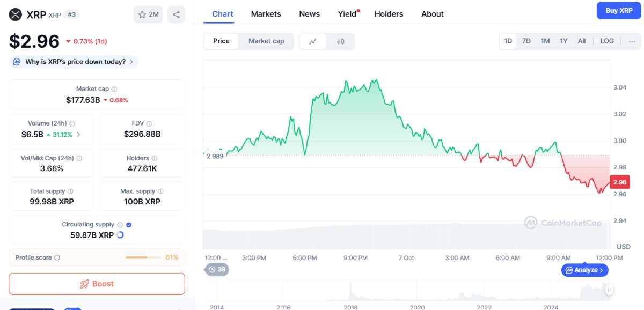
Task: Click the Boost button
Action: point(97,284)
